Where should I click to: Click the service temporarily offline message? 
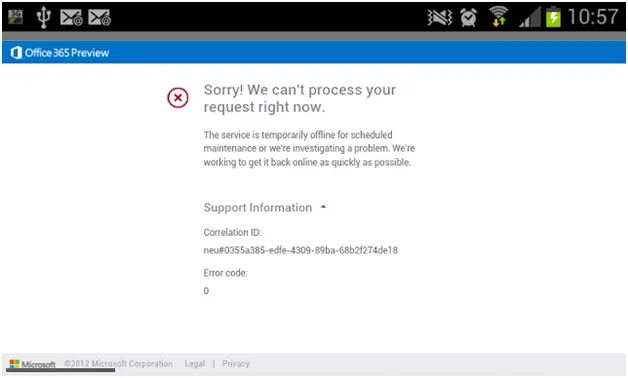point(309,149)
